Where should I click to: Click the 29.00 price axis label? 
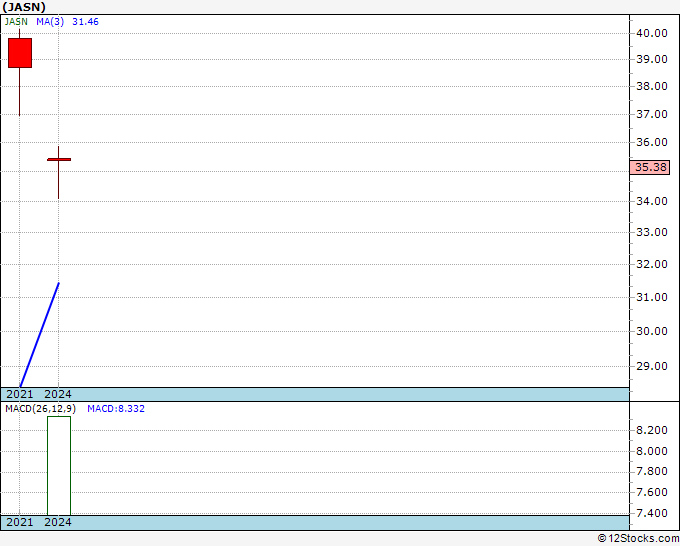pos(652,366)
